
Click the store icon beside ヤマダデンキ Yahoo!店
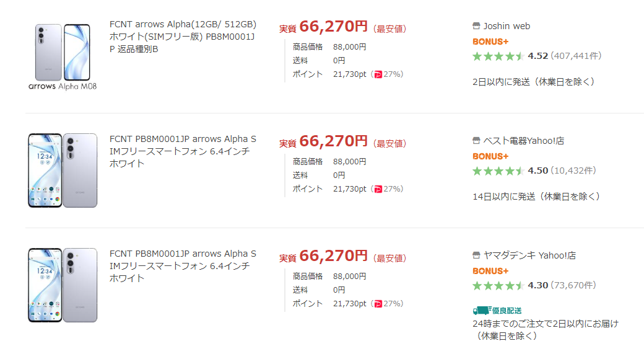point(476,255)
